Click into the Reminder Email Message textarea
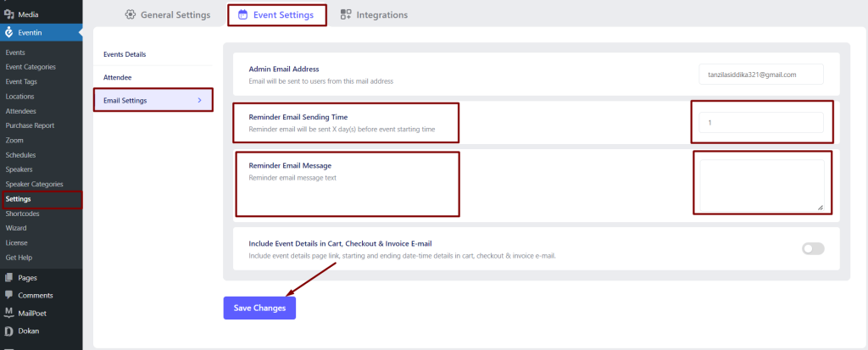Viewport: 868px width, 350px height. (x=762, y=186)
